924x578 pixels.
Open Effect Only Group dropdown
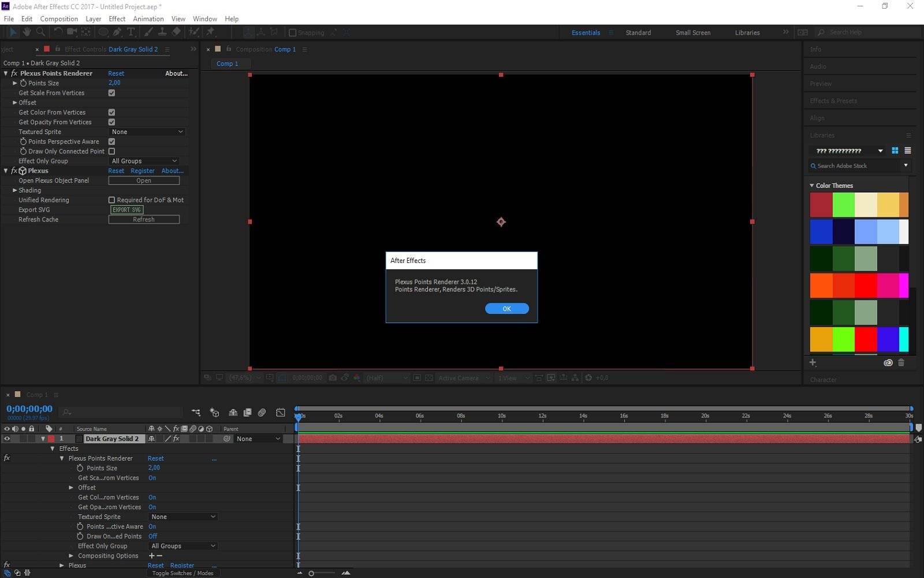pos(144,161)
